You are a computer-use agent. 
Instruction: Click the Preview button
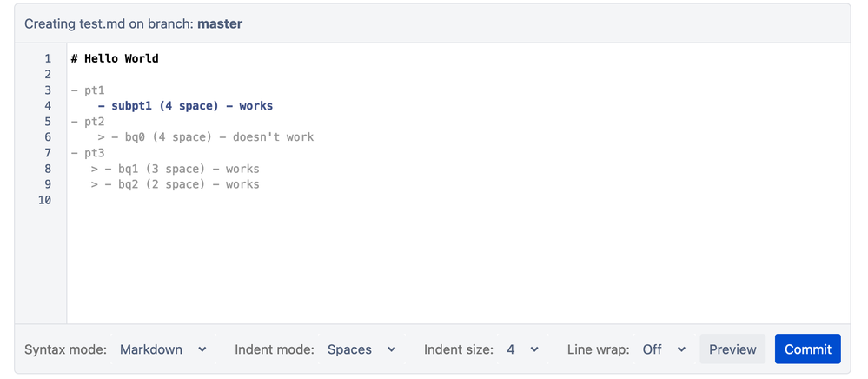[x=732, y=349]
